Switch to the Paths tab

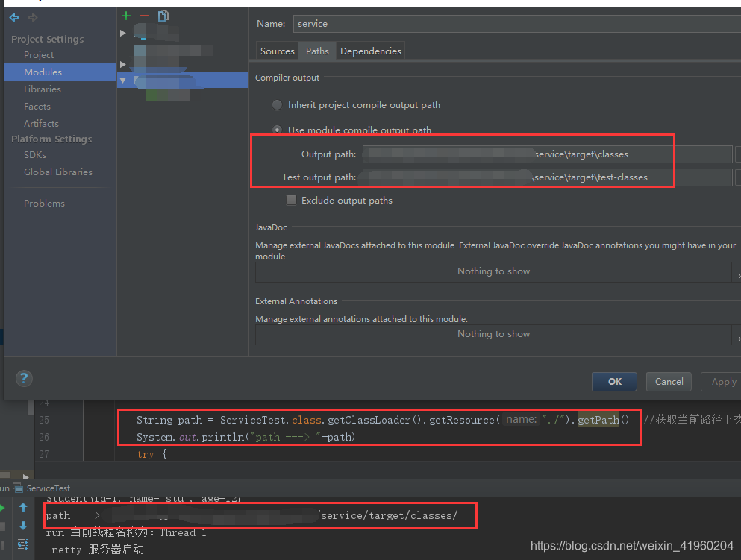(317, 51)
